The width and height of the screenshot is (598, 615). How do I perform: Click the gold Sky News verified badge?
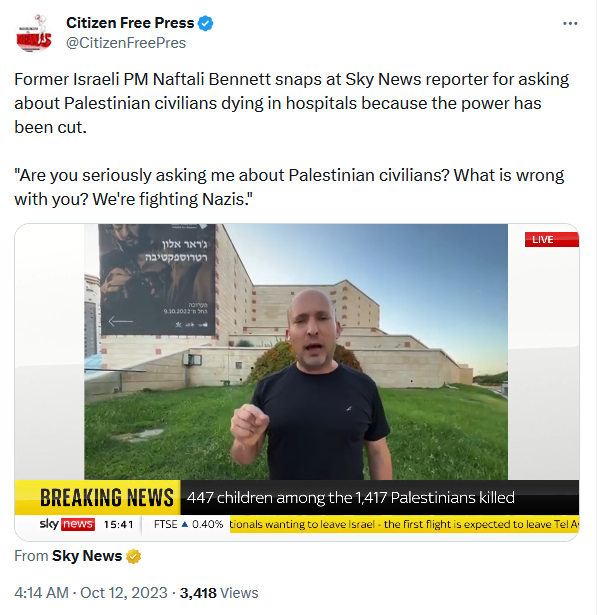click(134, 556)
